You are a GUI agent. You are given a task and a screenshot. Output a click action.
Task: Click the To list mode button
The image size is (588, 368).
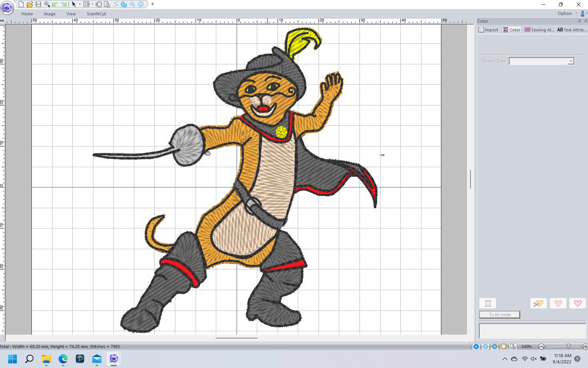tap(500, 315)
